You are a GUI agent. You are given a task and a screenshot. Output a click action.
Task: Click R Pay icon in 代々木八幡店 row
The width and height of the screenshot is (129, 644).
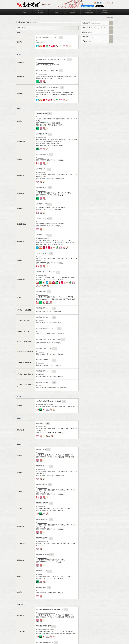pyautogui.click(x=66, y=283)
